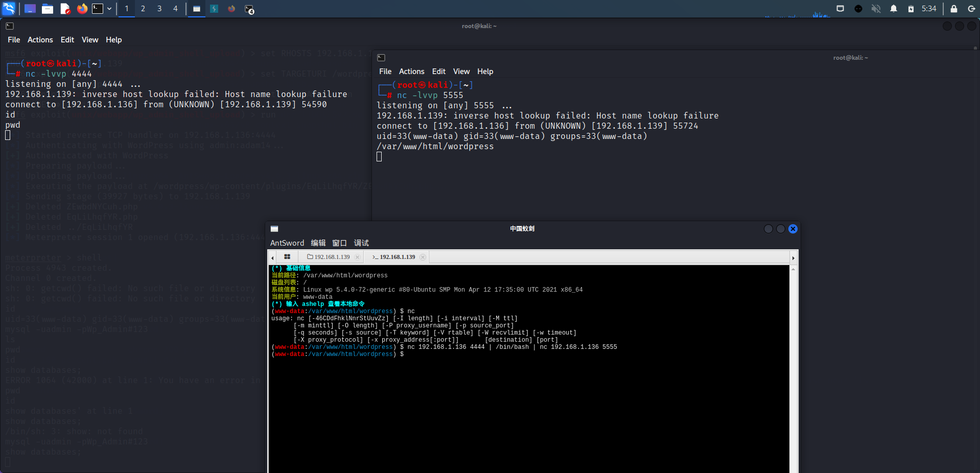Image resolution: width=980 pixels, height=473 pixels.
Task: Maximize the AntSword window
Action: point(781,229)
